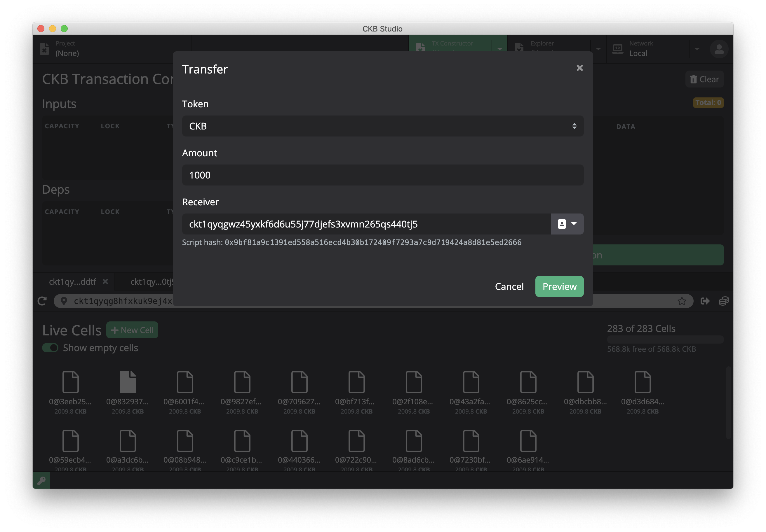Open the key icon in status bar
The width and height of the screenshot is (766, 532).
coord(42,480)
